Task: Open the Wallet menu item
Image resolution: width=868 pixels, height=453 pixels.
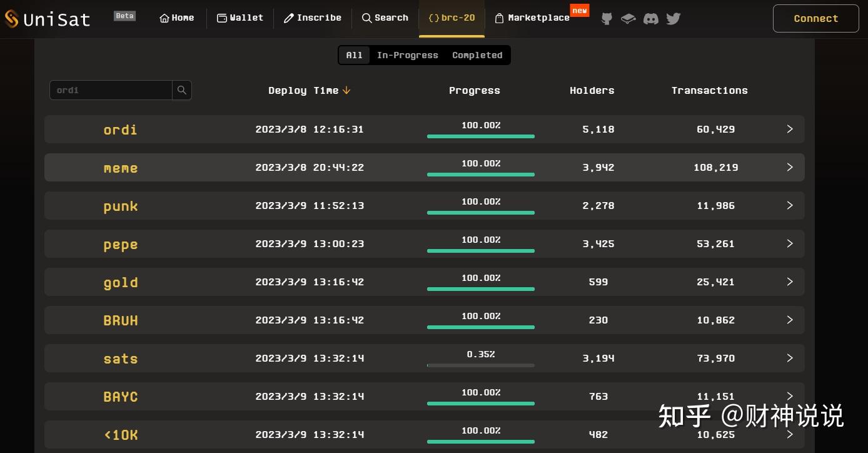Action: click(240, 18)
